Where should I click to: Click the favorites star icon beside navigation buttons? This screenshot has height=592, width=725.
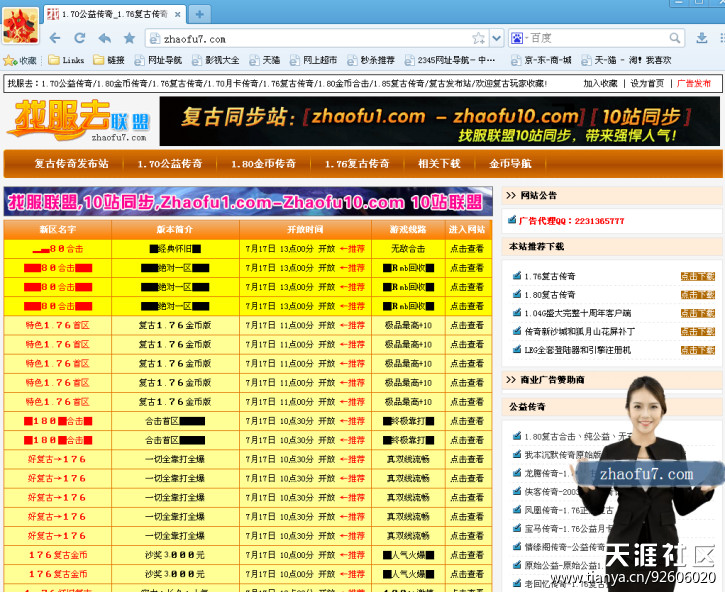click(x=129, y=38)
